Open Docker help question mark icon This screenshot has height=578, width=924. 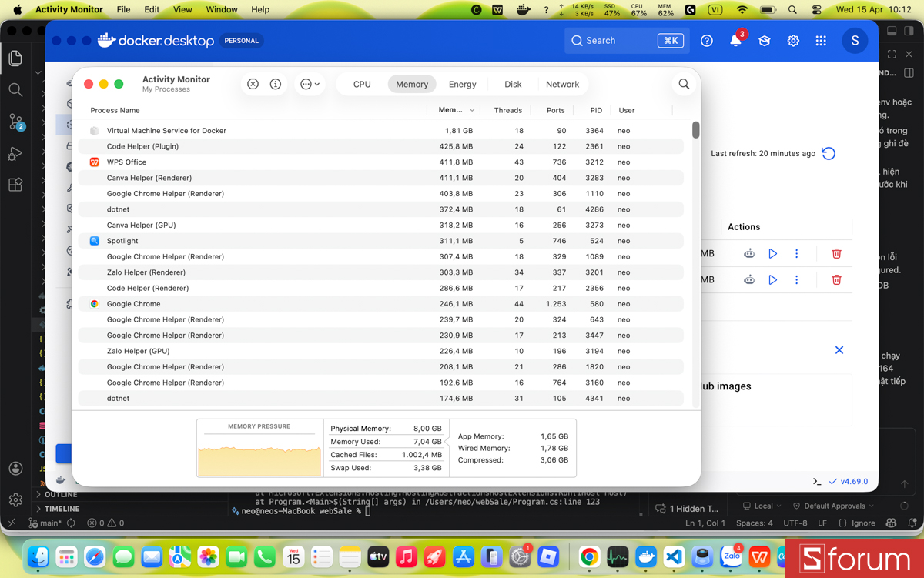[x=706, y=41]
